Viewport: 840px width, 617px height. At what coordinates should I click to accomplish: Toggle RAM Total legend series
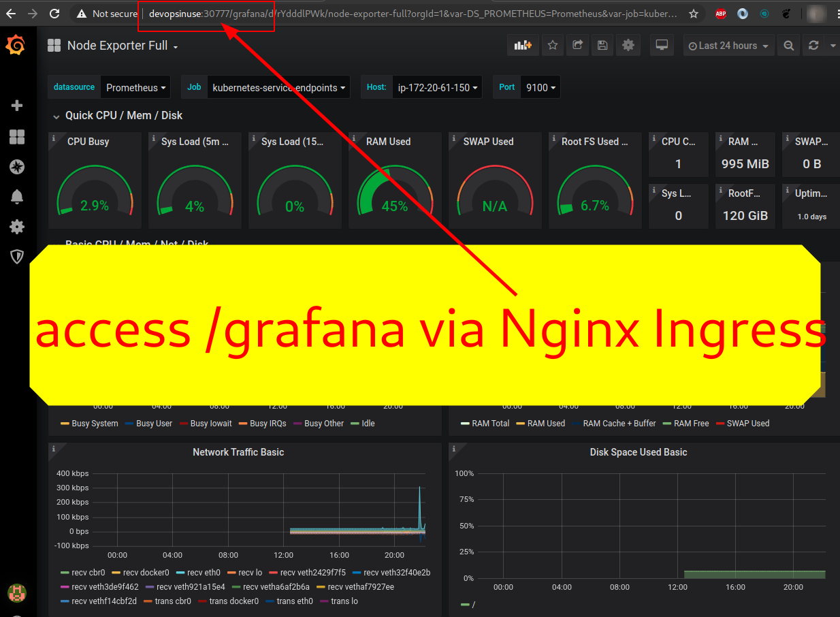[490, 424]
